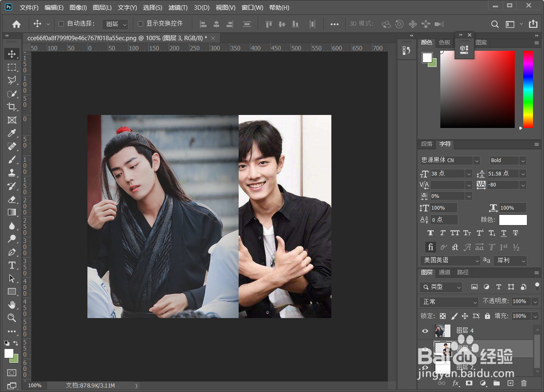Open the 文件(F) menu
This screenshot has width=544, height=392.
[x=29, y=8]
